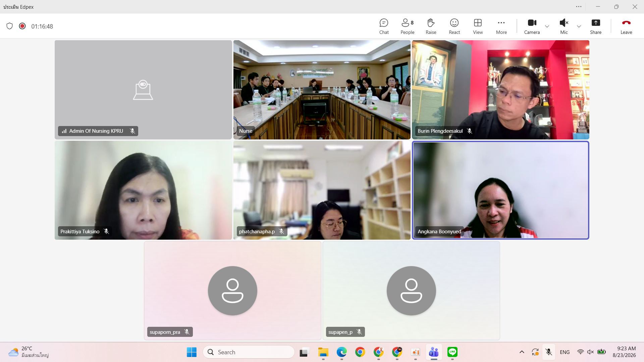Click muted mic icon beside Prakittiya Tuksino
Viewport: 644px width, 362px height.
coord(106,231)
